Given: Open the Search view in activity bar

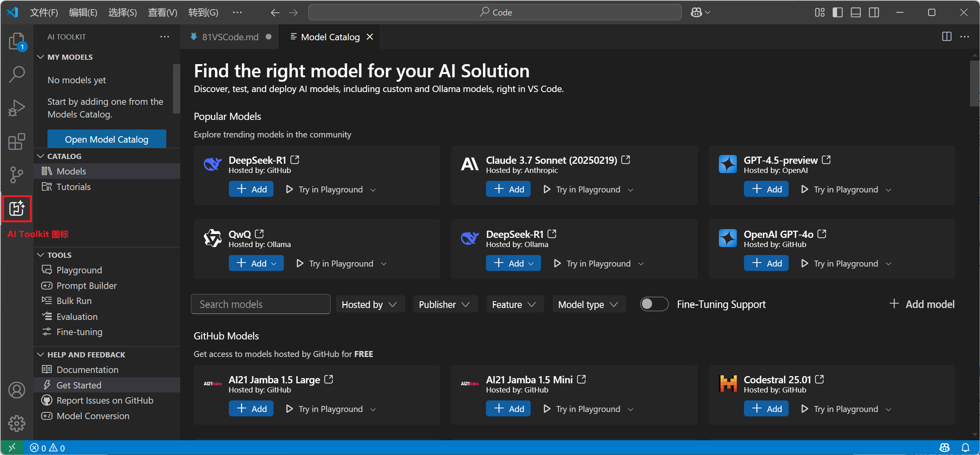Looking at the screenshot, I should pos(17,74).
